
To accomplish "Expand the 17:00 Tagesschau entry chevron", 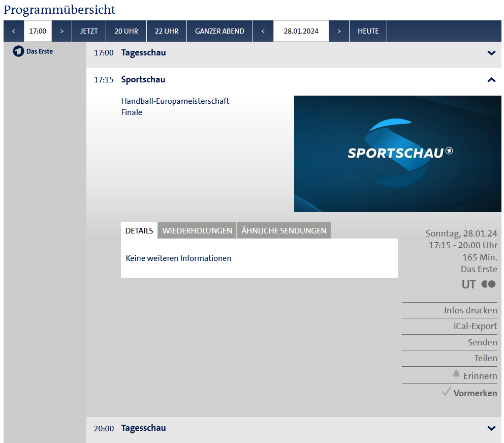I will tap(491, 53).
